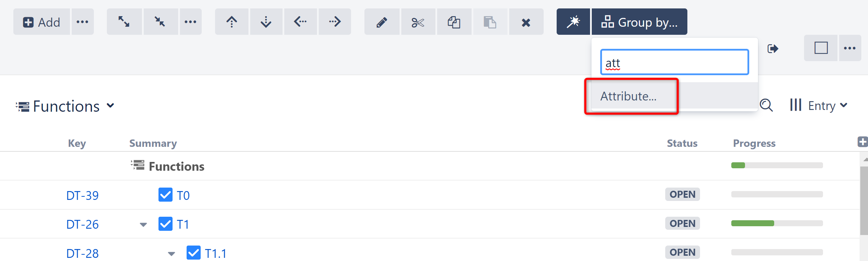This screenshot has width=868, height=261.
Task: Click the group search input field
Action: 675,63
